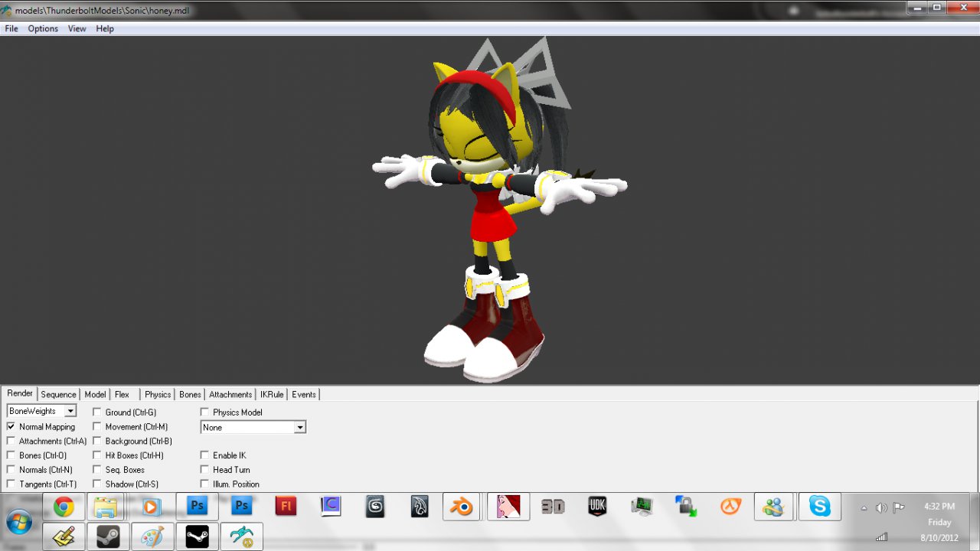
Task: Open the teal bird-like icon in taskbar
Action: (242, 537)
